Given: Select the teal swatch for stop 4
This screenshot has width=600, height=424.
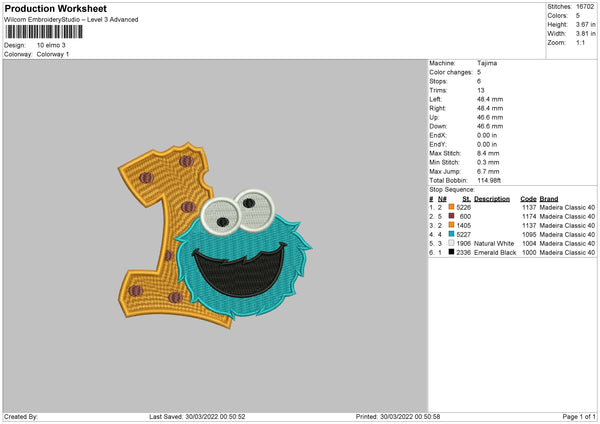Looking at the screenshot, I should [x=452, y=234].
